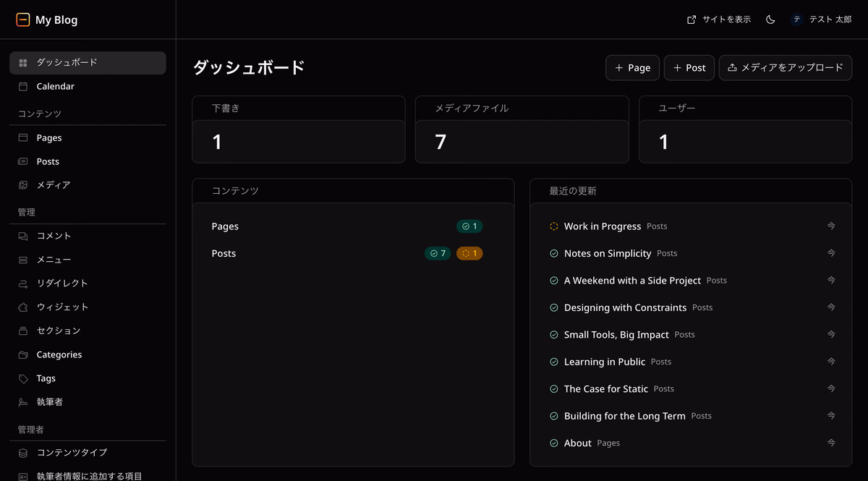The image size is (868, 481).
Task: Click the 執筆者情報に追加する項目 card icon
Action: [23, 476]
